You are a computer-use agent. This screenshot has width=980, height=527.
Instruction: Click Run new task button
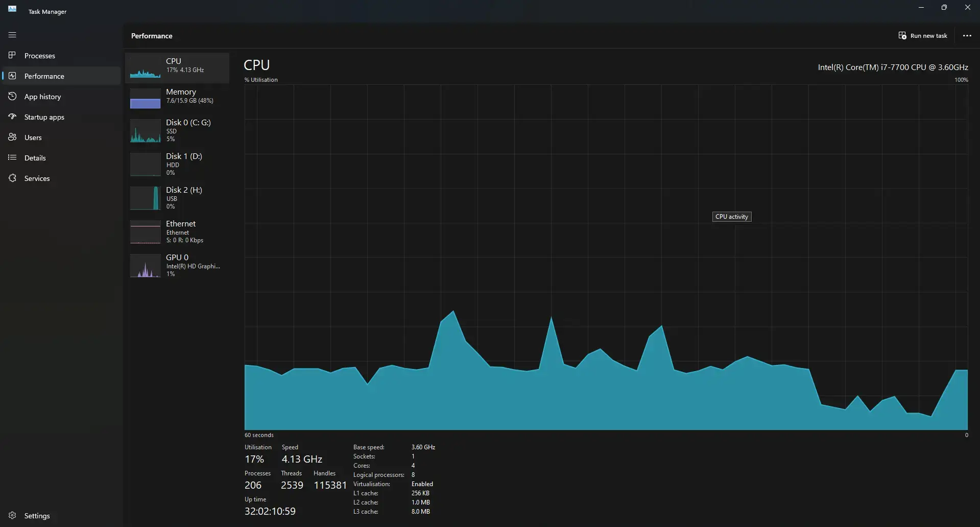(923, 36)
